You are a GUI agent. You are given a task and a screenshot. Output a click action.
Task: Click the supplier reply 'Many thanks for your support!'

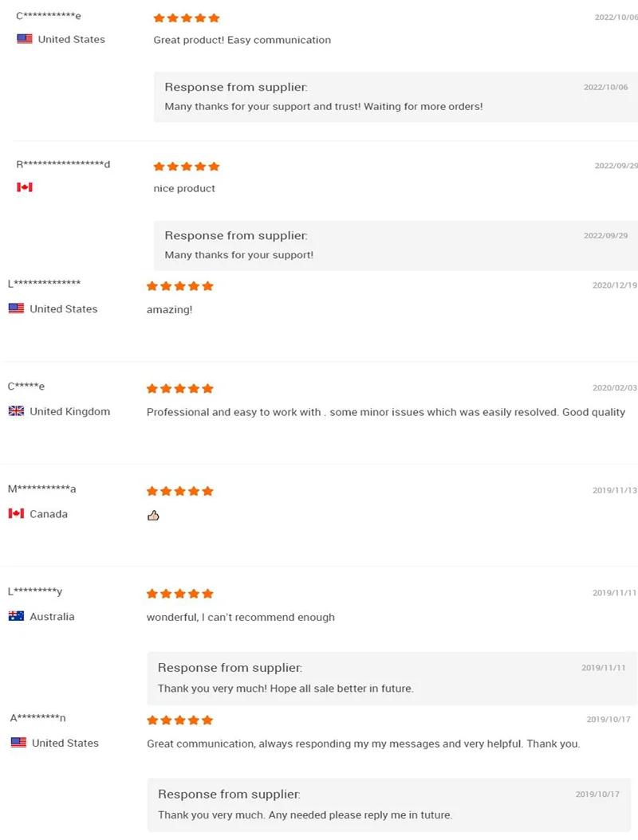coord(238,255)
